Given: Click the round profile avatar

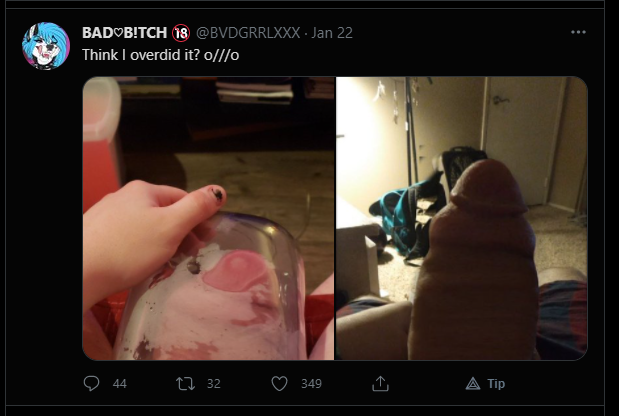Looking at the screenshot, I should [x=46, y=46].
